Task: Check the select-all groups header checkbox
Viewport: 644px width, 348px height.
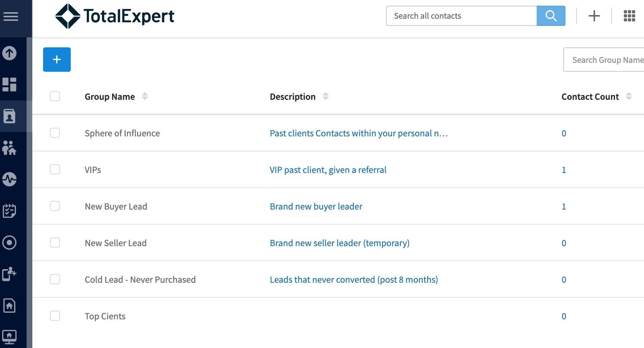Action: (55, 96)
